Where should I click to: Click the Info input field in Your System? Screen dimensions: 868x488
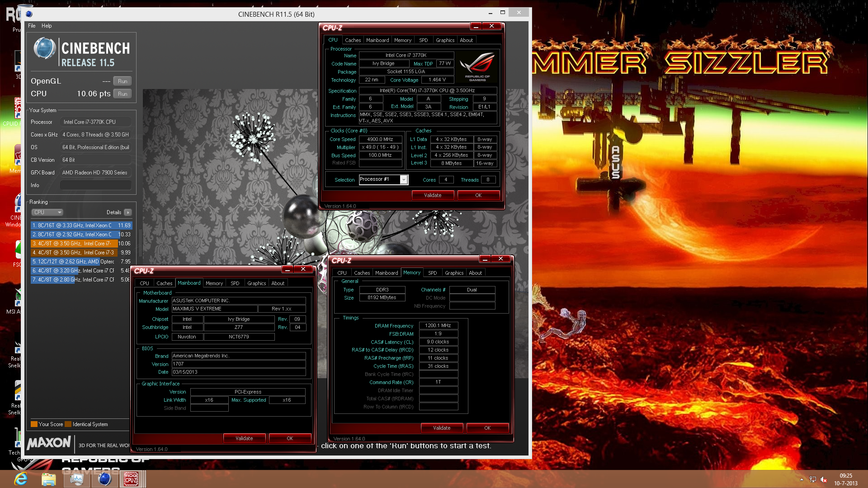click(96, 185)
